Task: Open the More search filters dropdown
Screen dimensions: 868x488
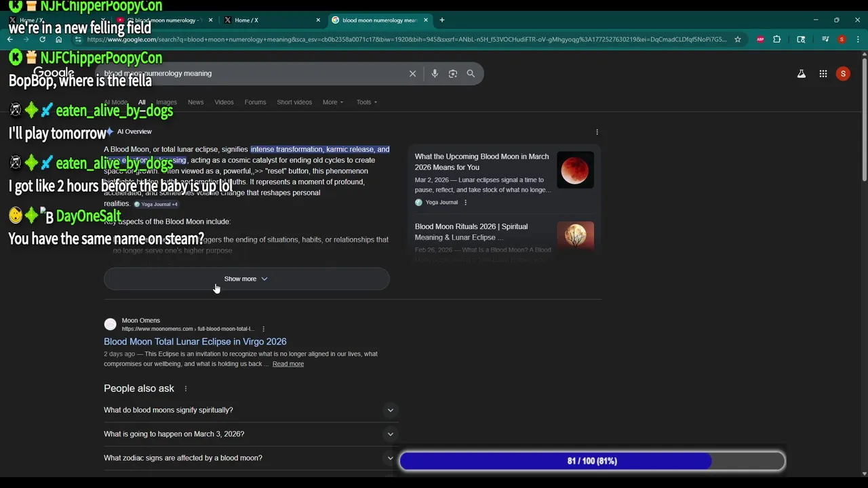Action: point(332,102)
